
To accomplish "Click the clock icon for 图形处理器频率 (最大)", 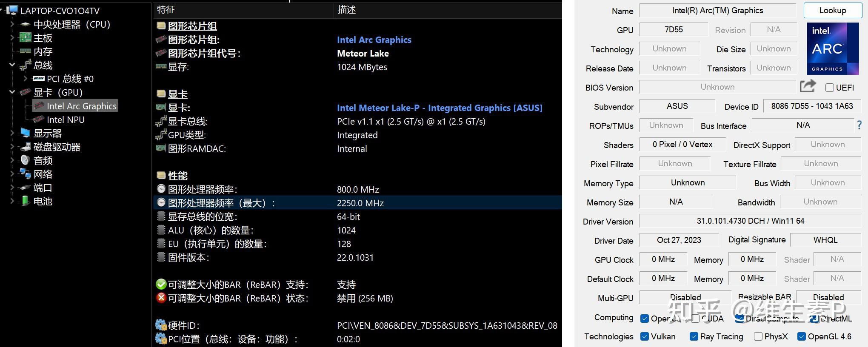I will click(161, 203).
